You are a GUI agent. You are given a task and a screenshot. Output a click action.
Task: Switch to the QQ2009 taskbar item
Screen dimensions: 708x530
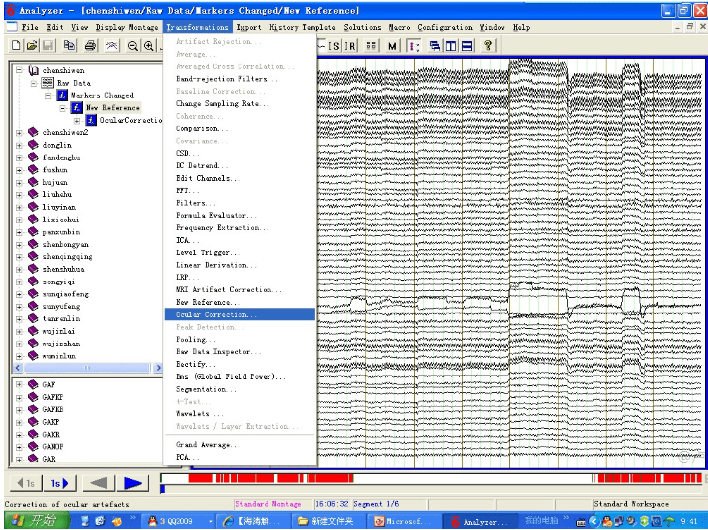pyautogui.click(x=179, y=521)
